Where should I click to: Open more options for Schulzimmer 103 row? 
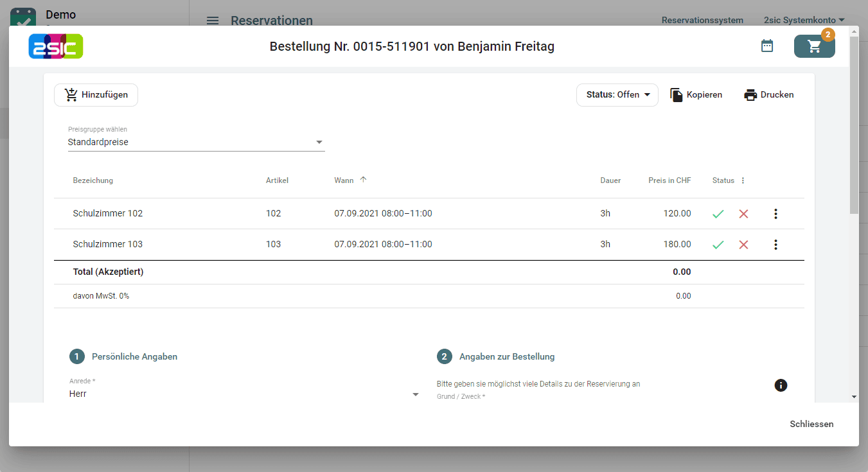775,245
